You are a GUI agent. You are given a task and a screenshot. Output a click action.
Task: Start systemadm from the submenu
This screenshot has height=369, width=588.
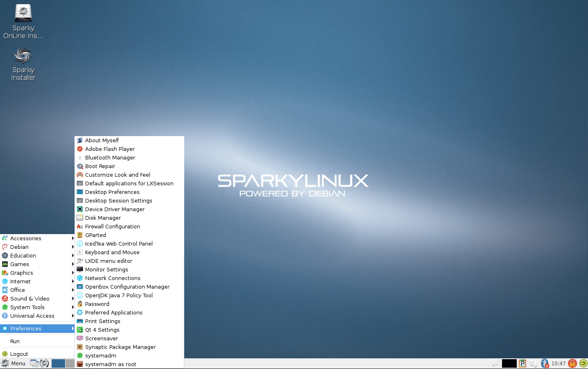pos(129,355)
